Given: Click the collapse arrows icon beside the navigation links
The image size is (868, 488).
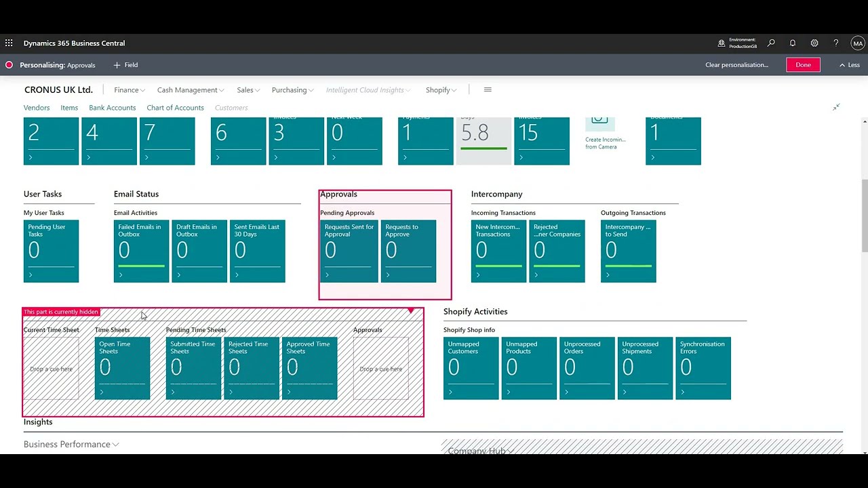Looking at the screenshot, I should [836, 107].
